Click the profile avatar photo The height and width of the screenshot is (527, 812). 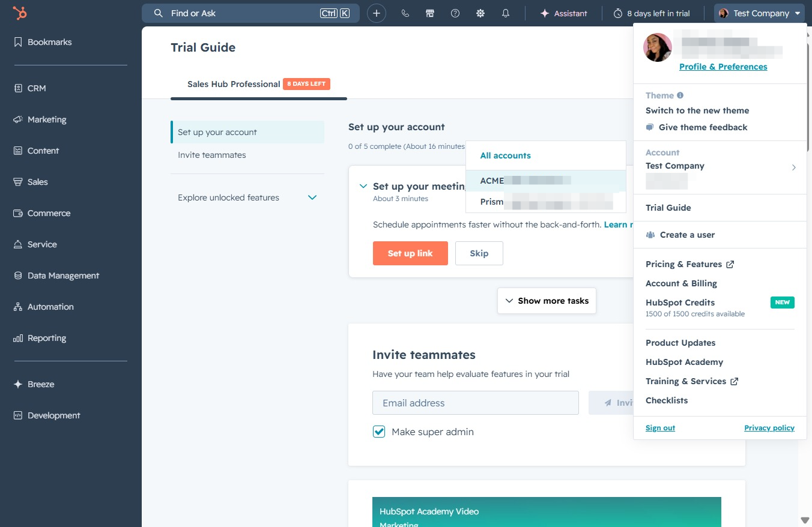pyautogui.click(x=658, y=47)
